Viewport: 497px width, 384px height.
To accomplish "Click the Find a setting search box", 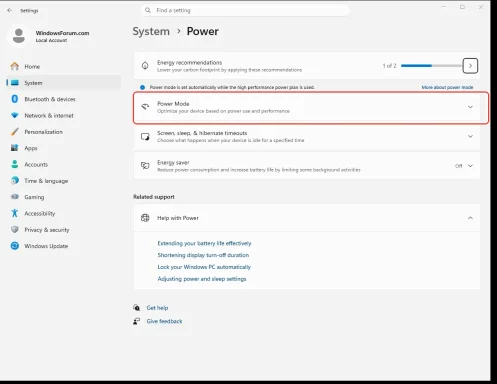I will point(246,10).
